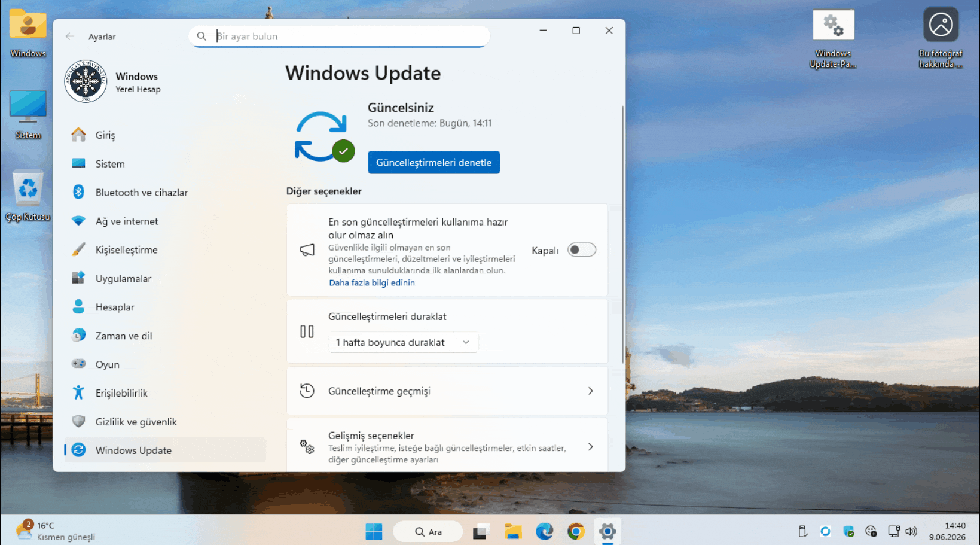Select the Bu fotoğraf hakkında desktop icon
980x545 pixels.
(x=941, y=38)
